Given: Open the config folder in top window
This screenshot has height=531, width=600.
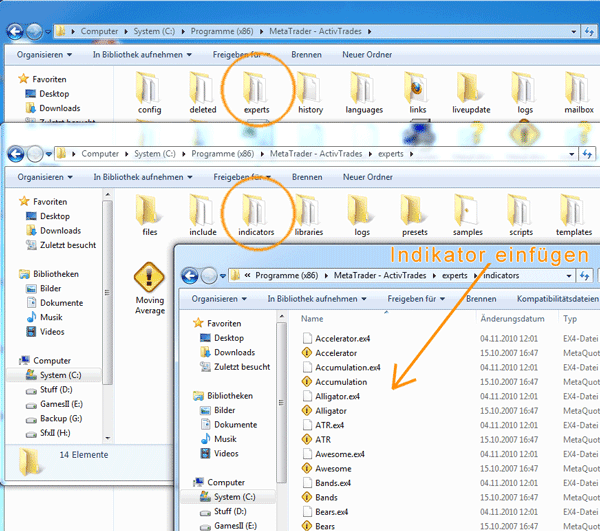Looking at the screenshot, I should click(x=149, y=93).
